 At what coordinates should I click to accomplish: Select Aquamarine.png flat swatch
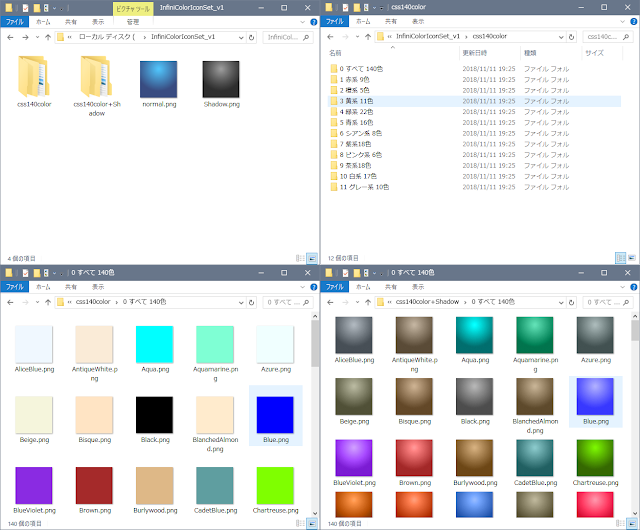point(215,345)
